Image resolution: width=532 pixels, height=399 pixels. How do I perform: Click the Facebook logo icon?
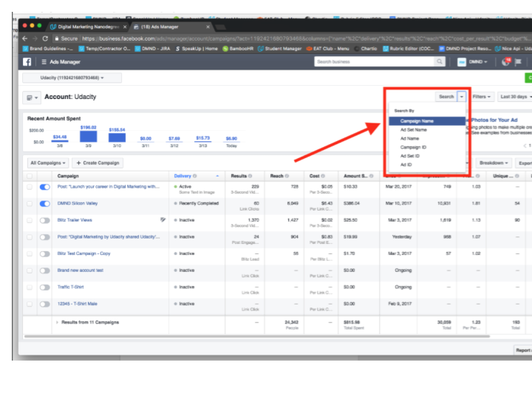[x=27, y=62]
